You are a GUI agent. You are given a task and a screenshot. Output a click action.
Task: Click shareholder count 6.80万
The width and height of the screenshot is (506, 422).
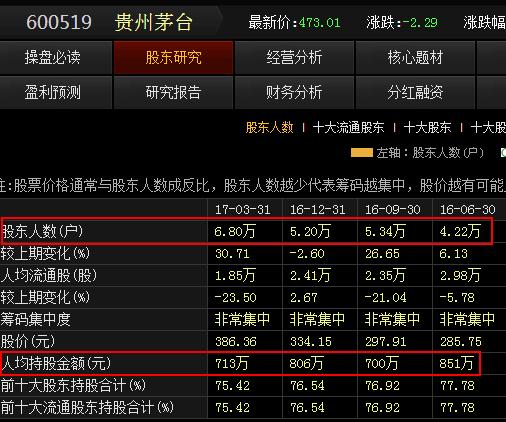coord(235,231)
